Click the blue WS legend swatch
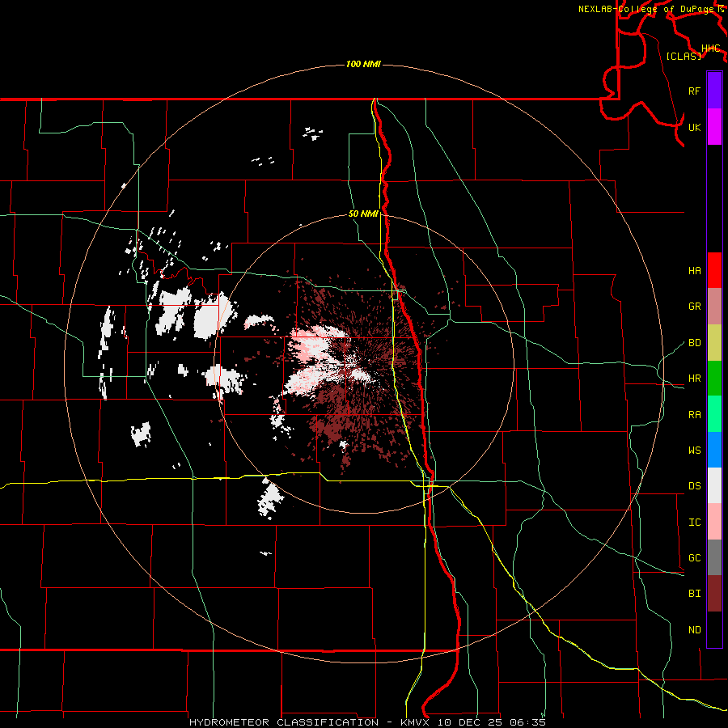 714,450
